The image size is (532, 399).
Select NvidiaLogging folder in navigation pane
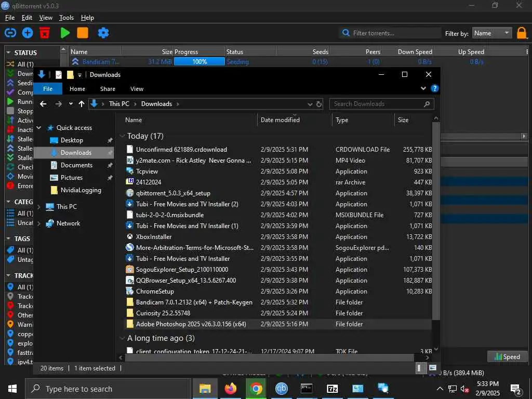(81, 190)
